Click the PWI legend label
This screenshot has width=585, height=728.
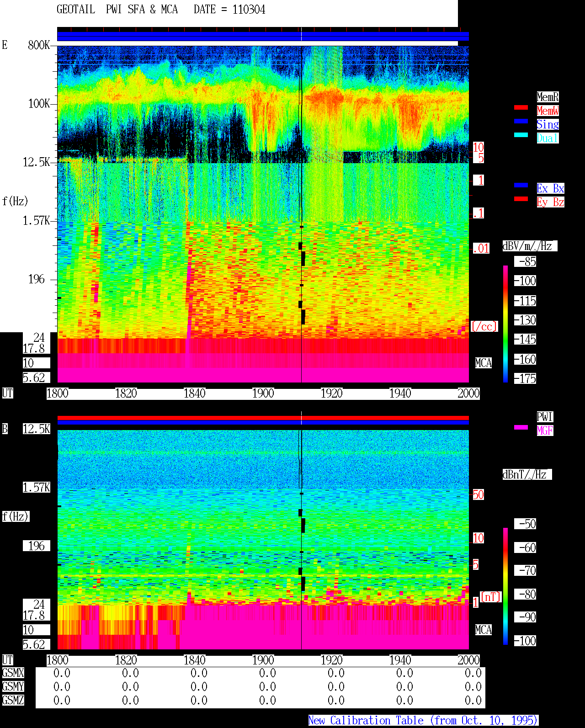click(545, 417)
